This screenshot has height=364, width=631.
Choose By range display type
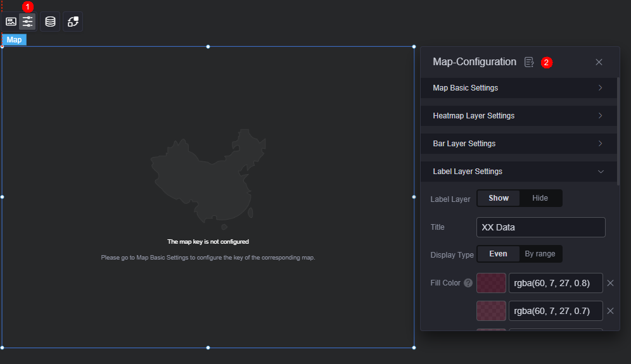[540, 254]
